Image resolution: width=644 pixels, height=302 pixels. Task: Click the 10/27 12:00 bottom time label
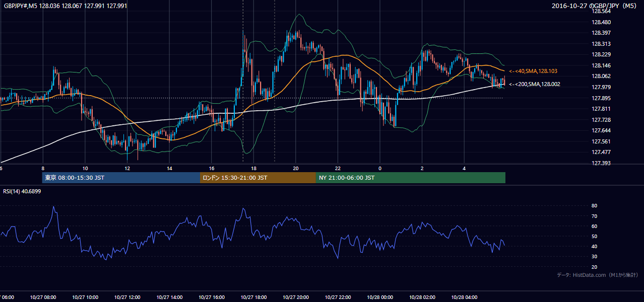pyautogui.click(x=127, y=297)
